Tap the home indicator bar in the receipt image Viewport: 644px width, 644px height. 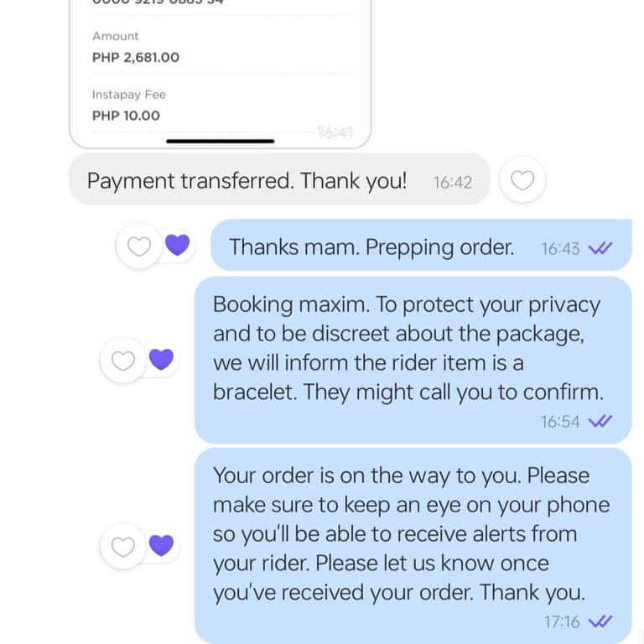(221, 141)
